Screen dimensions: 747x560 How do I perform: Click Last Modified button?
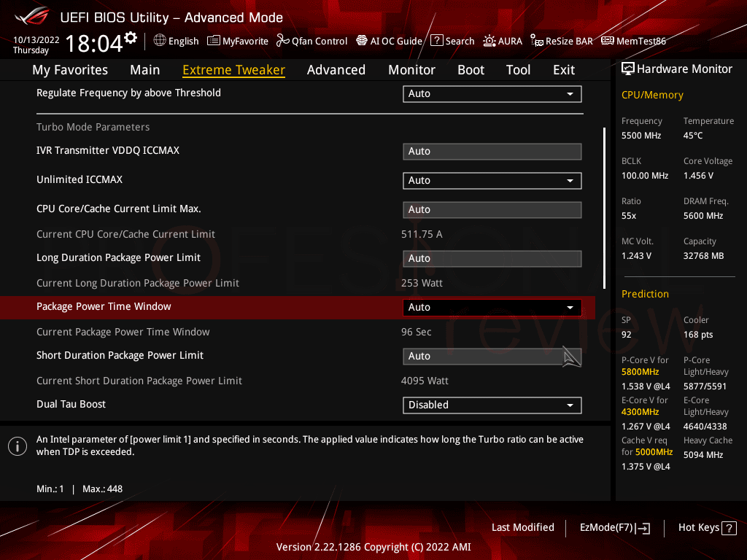click(x=522, y=528)
